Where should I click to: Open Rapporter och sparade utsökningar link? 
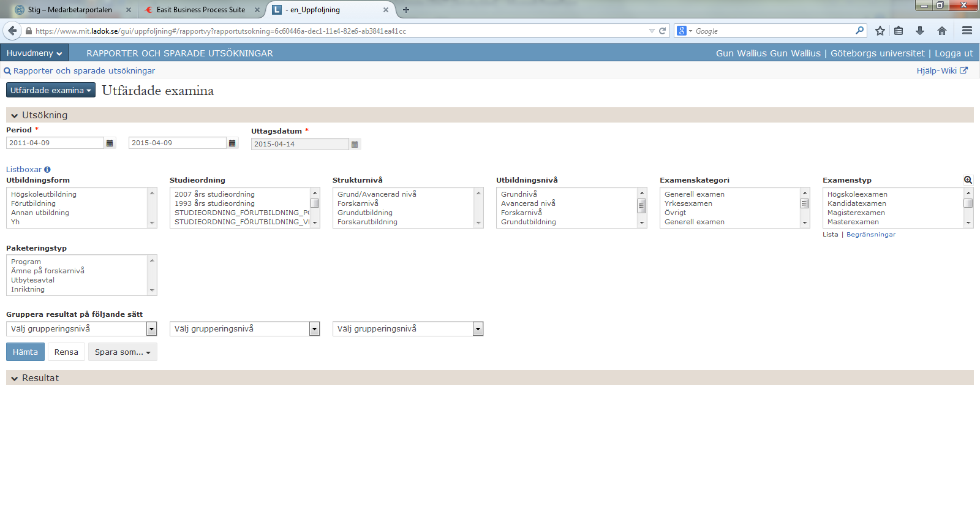click(x=84, y=70)
